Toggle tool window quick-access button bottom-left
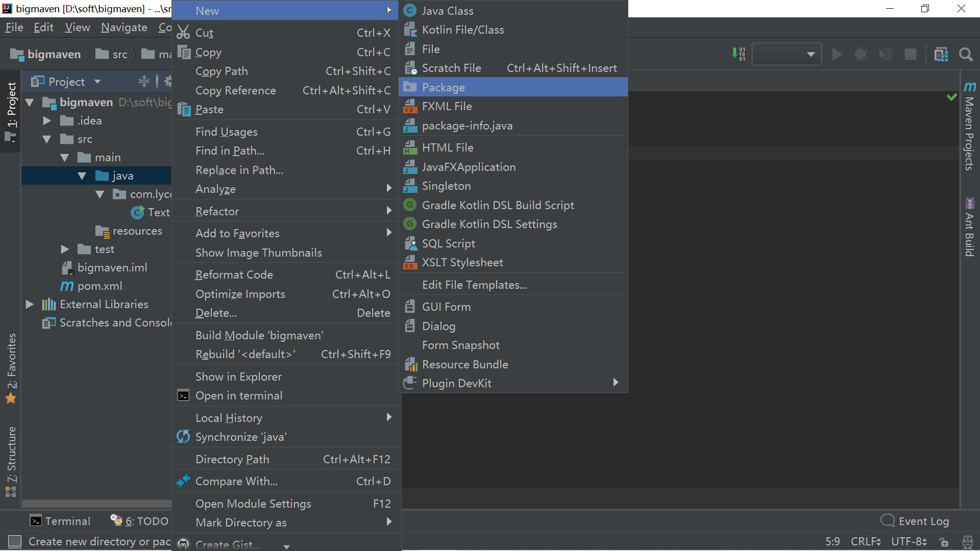980x551 pixels. point(15,541)
